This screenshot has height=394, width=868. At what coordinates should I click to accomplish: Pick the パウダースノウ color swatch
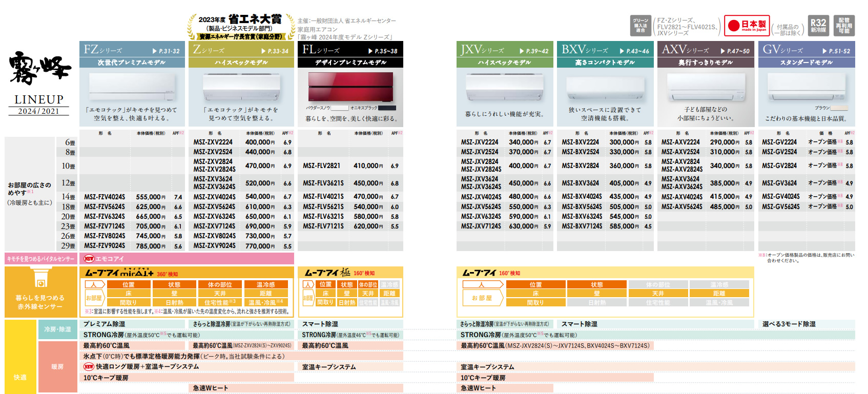(339, 108)
